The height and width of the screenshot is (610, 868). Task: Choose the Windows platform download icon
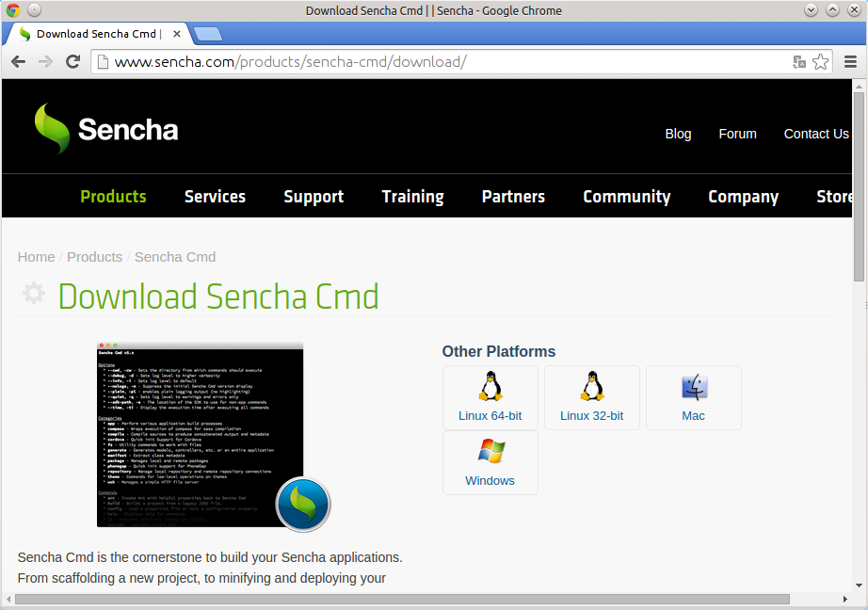click(x=490, y=457)
